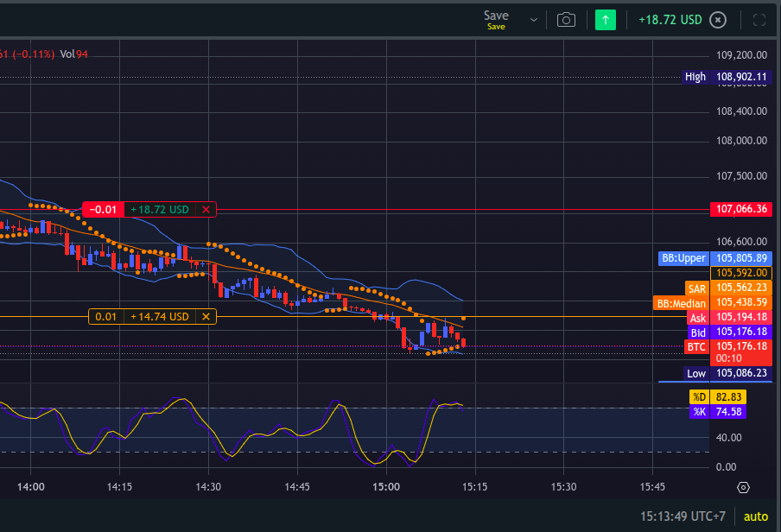This screenshot has width=781, height=532.
Task: Select the -0.01 position quantity label
Action: [x=103, y=210]
